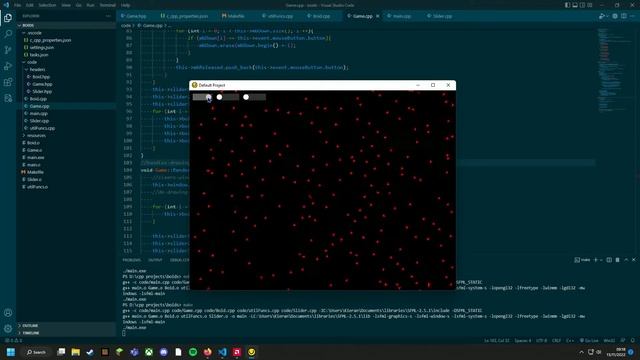The width and height of the screenshot is (640, 360).
Task: Open the Selection menu
Action: point(47,5)
